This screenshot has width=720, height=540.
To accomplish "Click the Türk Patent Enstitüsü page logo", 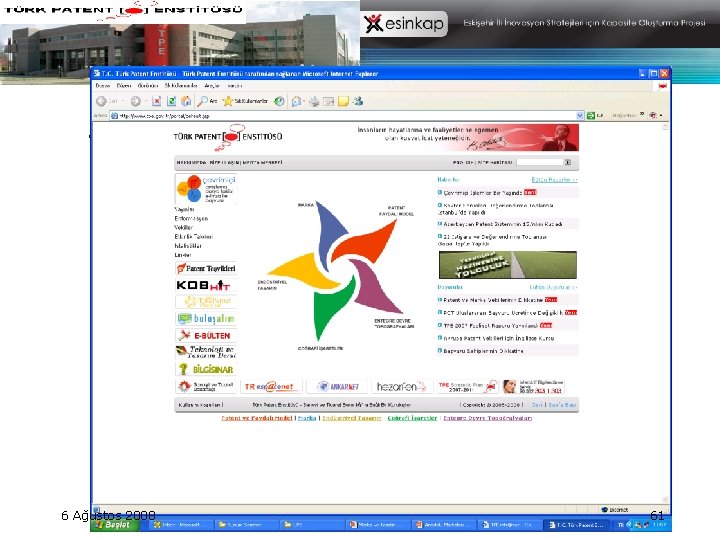I will tap(228, 137).
